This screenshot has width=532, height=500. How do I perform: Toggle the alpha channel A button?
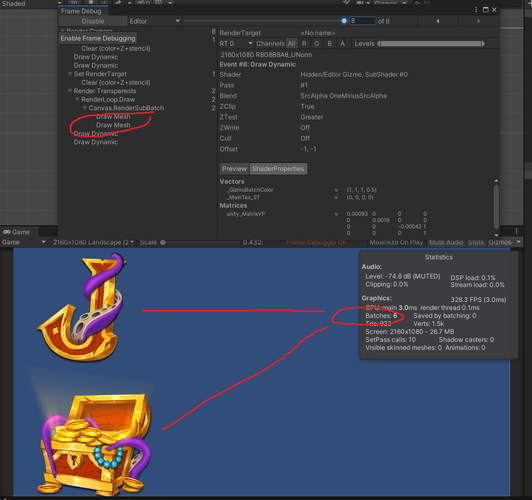342,44
